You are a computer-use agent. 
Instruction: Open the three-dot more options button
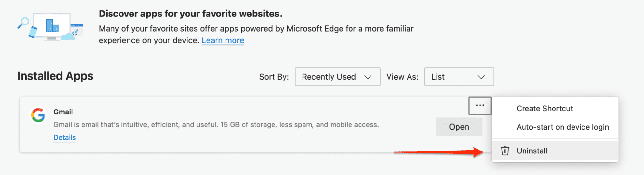(480, 106)
